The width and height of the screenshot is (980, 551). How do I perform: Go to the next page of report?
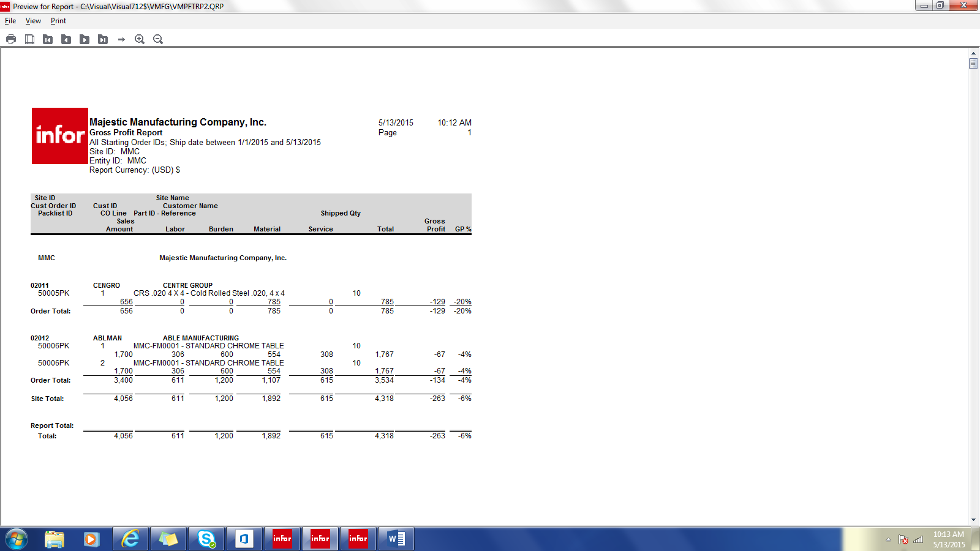(x=85, y=39)
